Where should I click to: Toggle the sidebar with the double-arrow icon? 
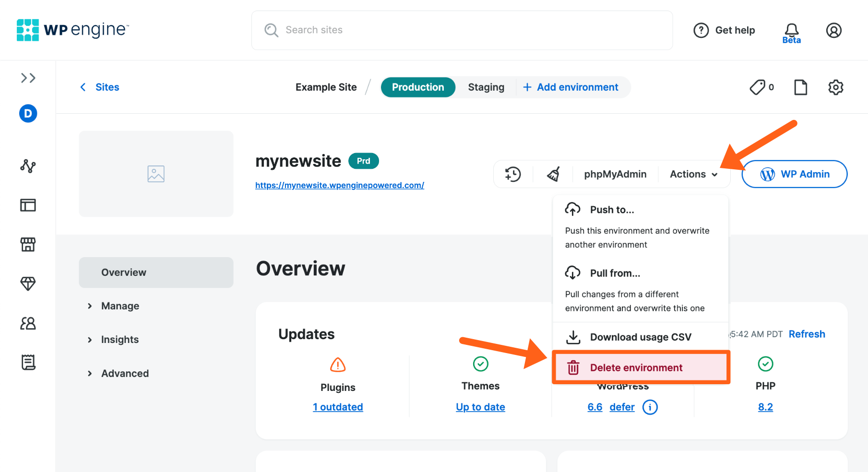pyautogui.click(x=28, y=77)
